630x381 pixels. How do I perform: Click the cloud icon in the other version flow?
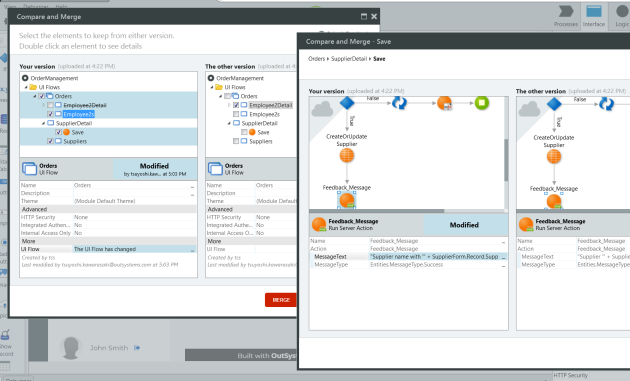530,109
